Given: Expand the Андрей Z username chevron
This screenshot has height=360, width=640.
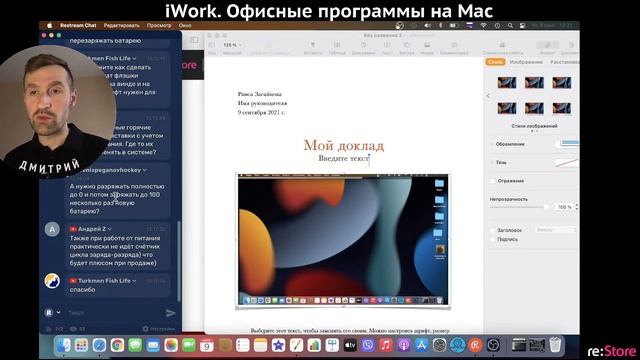Looking at the screenshot, I should (x=109, y=229).
